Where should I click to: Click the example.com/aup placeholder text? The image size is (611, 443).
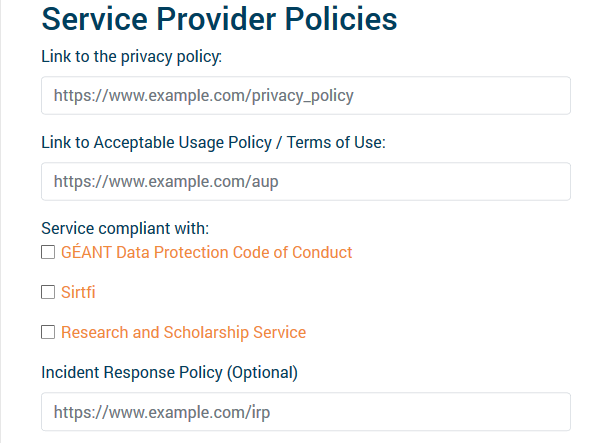pos(166,183)
